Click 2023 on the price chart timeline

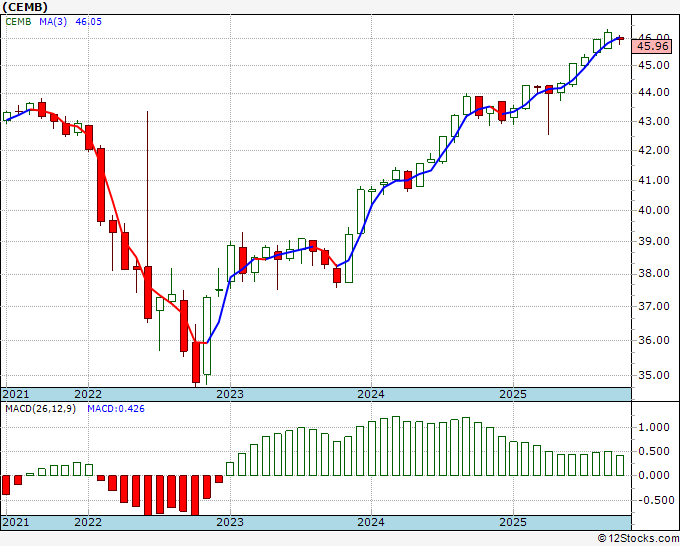(230, 394)
